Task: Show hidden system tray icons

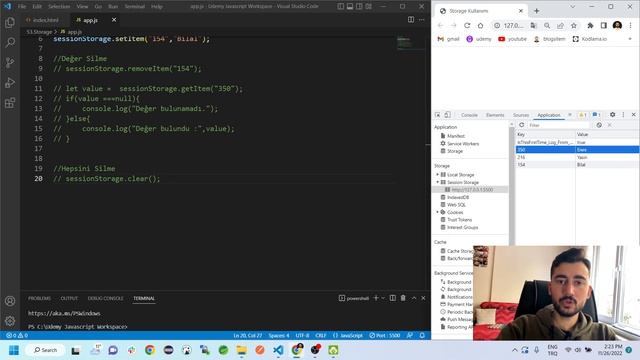Action: pos(514,350)
